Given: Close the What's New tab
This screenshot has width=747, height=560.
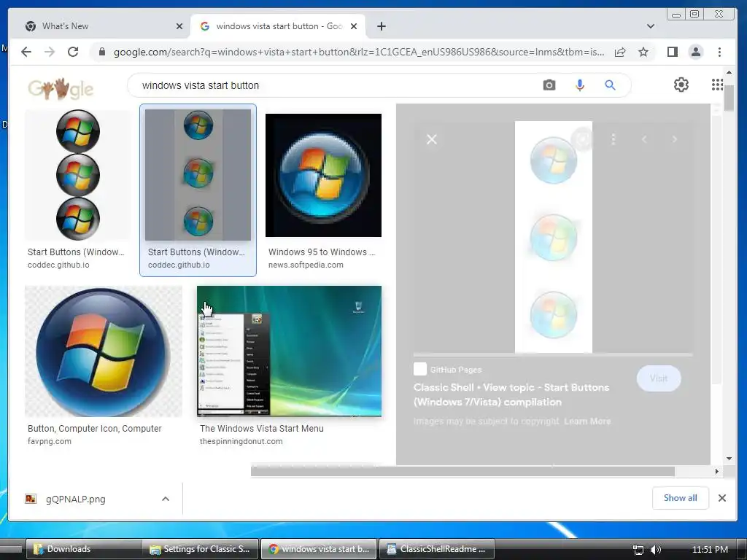Looking at the screenshot, I should point(179,26).
